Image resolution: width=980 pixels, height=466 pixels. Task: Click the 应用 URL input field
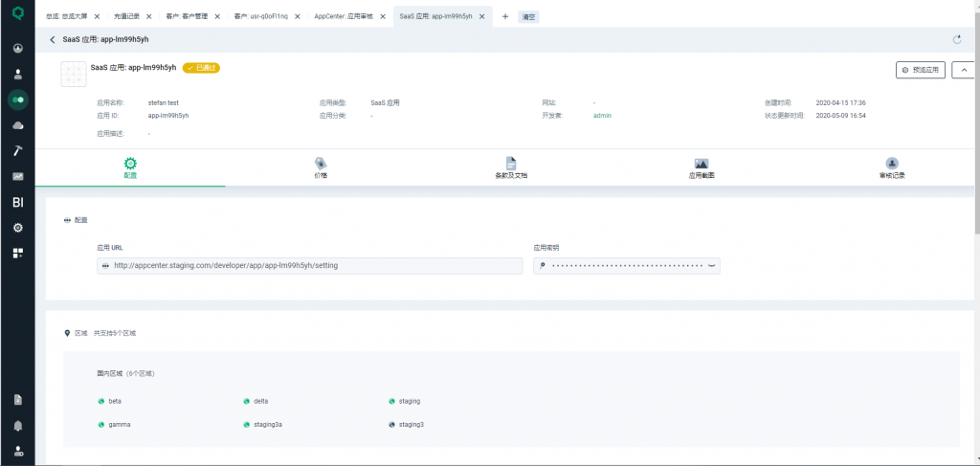[x=307, y=266]
